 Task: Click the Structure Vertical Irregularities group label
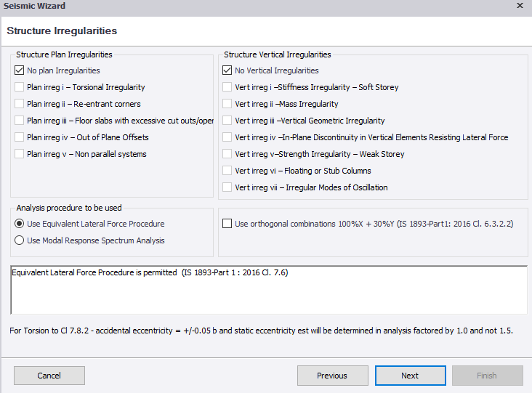[x=277, y=54]
